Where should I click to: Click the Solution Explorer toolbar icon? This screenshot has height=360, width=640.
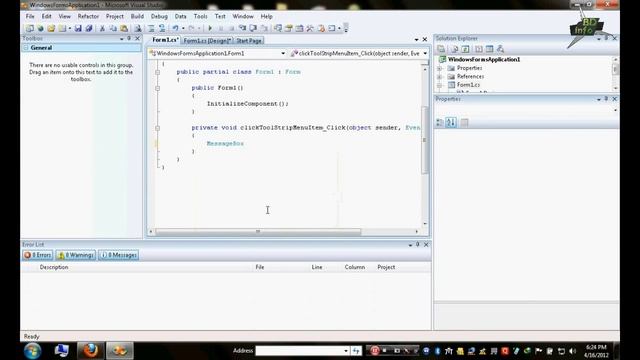pyautogui.click(x=278, y=28)
